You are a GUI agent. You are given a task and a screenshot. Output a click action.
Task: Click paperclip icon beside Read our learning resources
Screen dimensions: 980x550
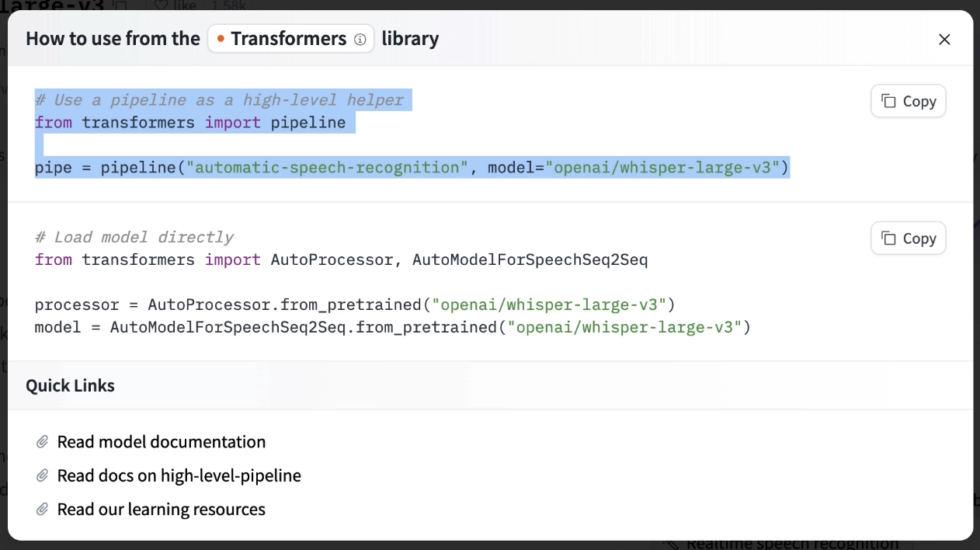pyautogui.click(x=43, y=510)
